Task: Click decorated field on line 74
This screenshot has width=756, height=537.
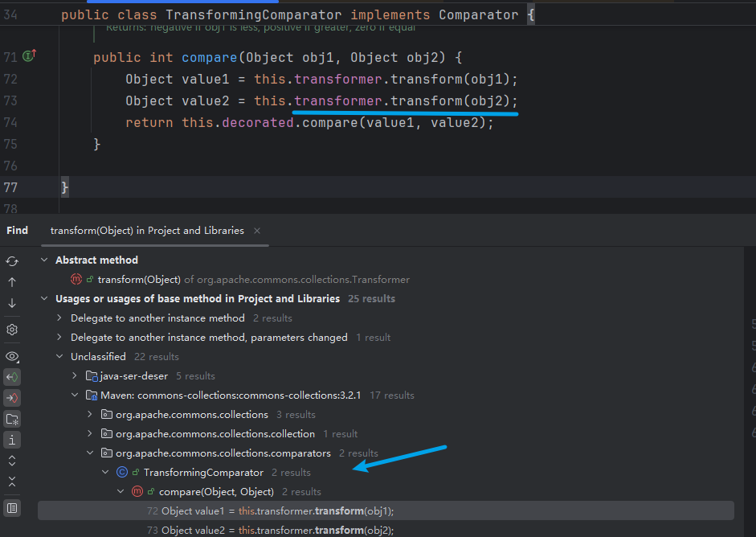Action: click(x=257, y=122)
